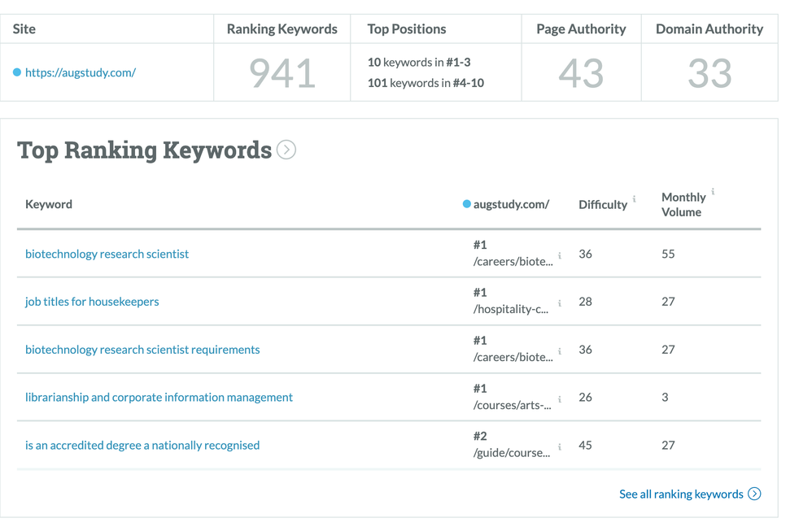Image resolution: width=812 pixels, height=531 pixels.
Task: Click info icon in biotechnology research scientist row
Action: [x=560, y=255]
